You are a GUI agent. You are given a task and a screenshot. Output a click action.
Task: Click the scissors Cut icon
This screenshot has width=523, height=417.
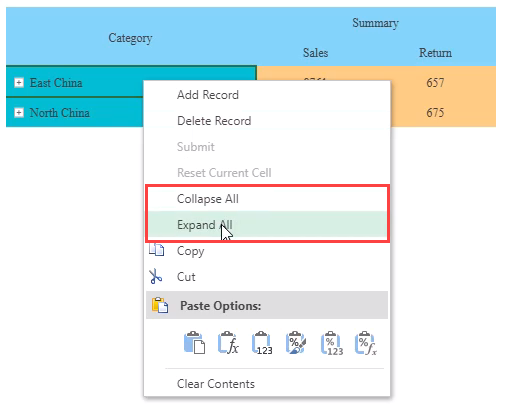click(155, 277)
